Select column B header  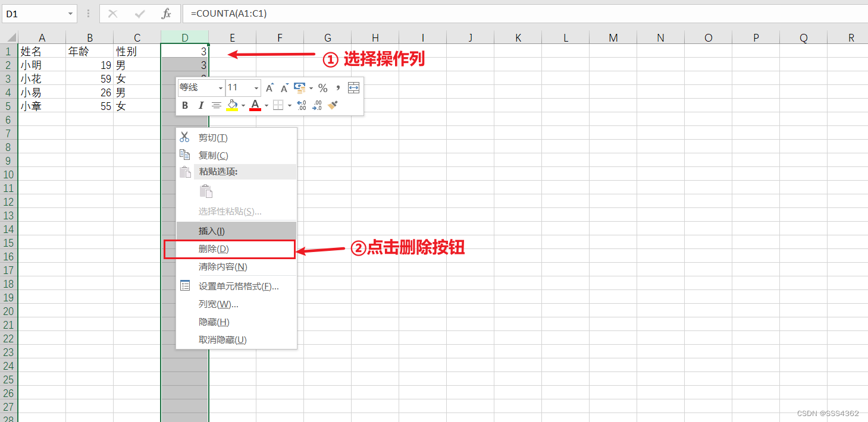click(x=90, y=37)
